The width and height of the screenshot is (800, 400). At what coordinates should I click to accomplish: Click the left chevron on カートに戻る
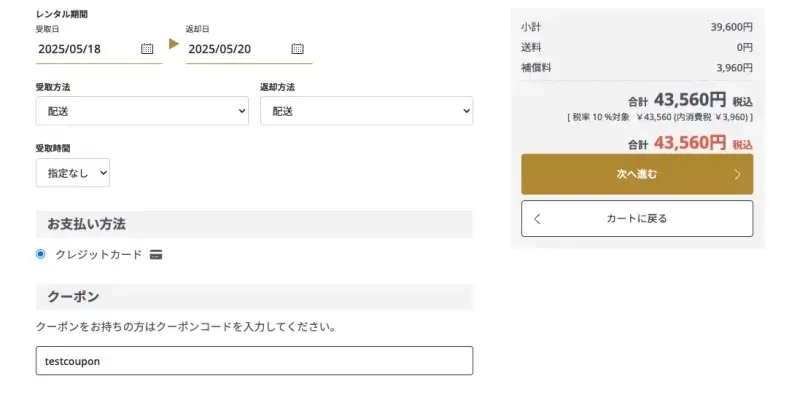coord(537,218)
